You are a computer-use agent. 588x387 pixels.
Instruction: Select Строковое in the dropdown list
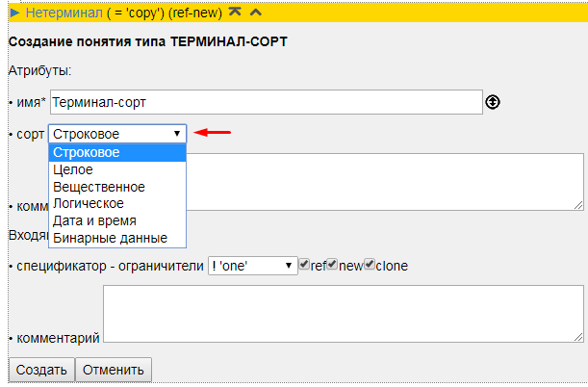click(x=116, y=153)
